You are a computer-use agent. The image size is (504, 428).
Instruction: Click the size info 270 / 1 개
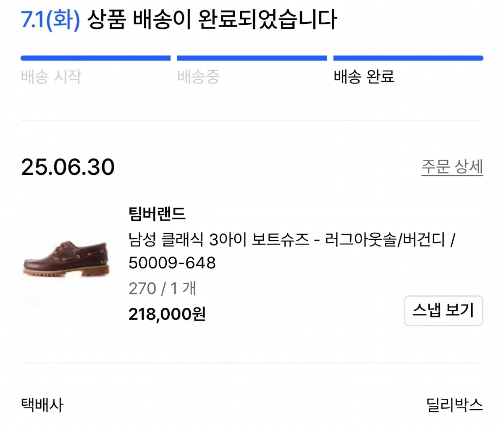click(163, 288)
